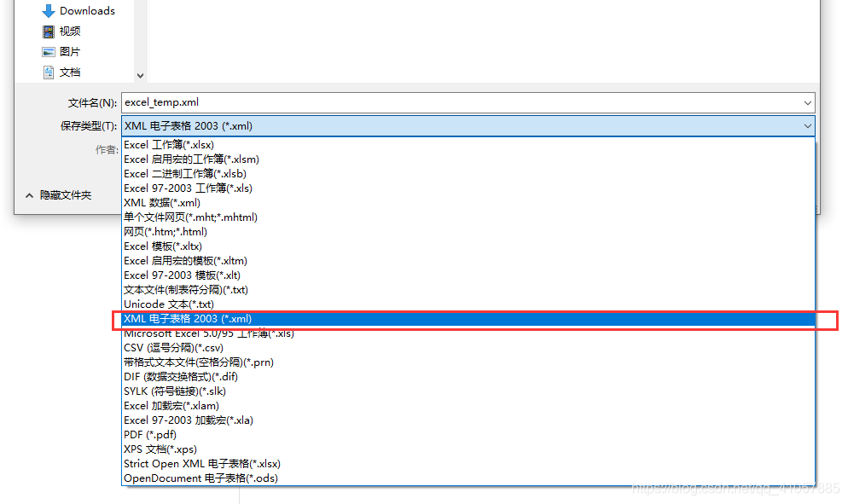Viewport: 848px width, 504px height.
Task: Choose Excel 97-2003 模板(*.xlt) file type
Action: (468, 275)
